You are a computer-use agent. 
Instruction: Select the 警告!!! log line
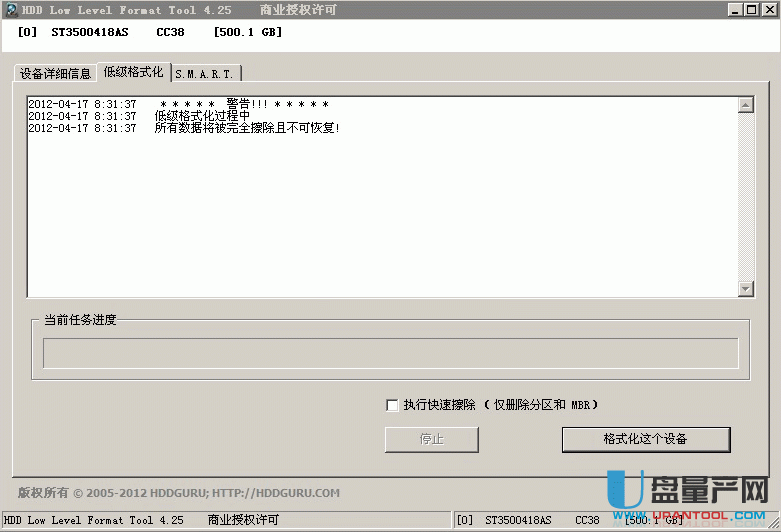[243, 105]
